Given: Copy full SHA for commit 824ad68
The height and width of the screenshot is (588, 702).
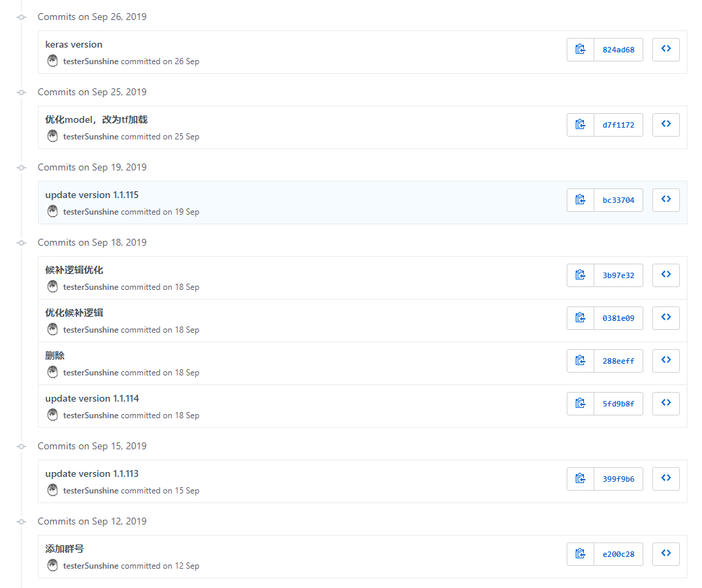Looking at the screenshot, I should (581, 50).
